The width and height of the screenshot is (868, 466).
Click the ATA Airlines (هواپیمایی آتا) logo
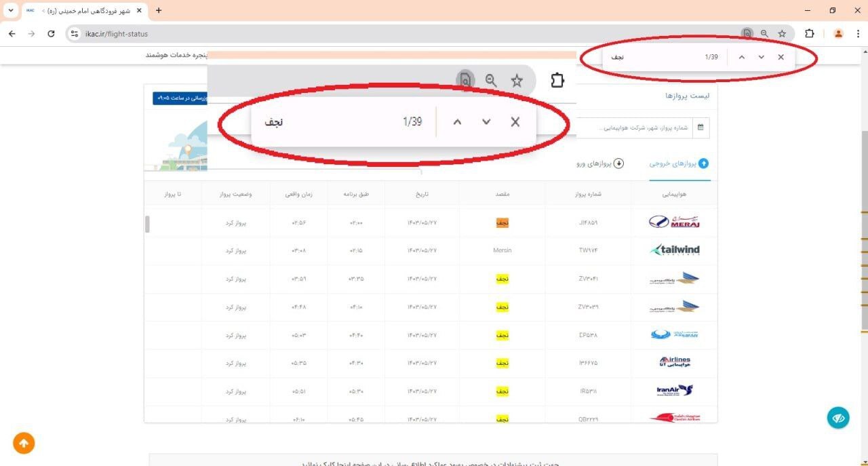tap(673, 363)
